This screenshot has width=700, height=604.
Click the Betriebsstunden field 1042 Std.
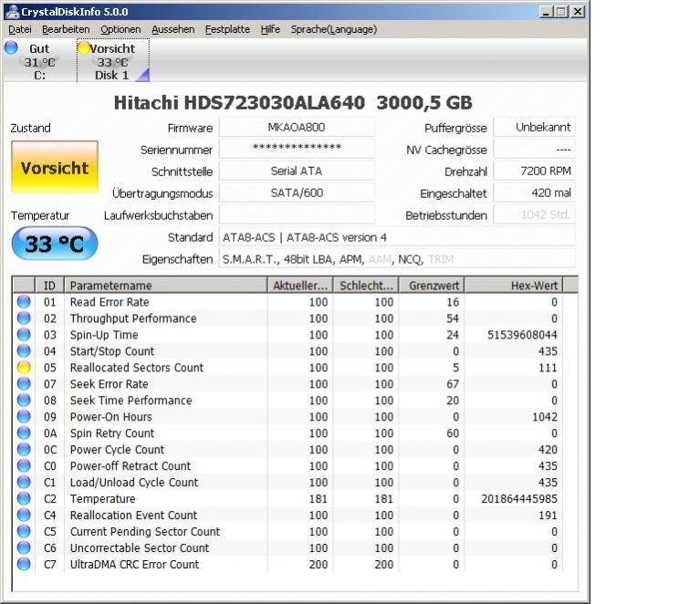pyautogui.click(x=535, y=214)
